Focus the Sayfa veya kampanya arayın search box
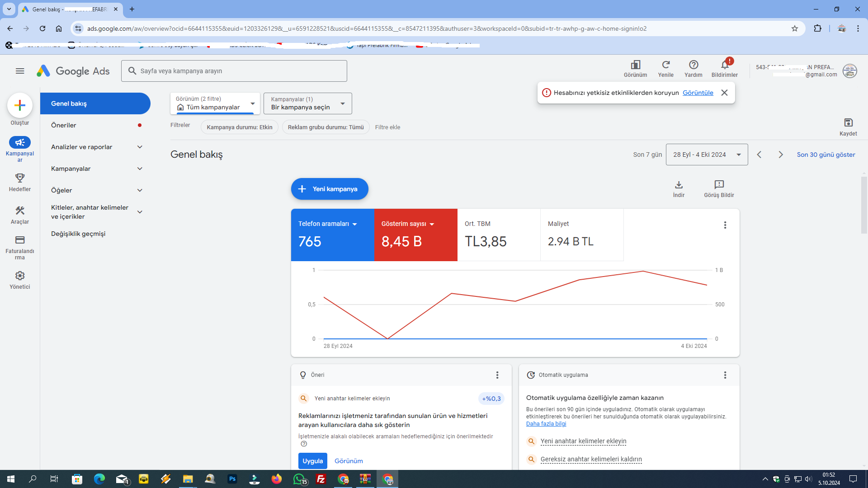The width and height of the screenshot is (868, 488). 234,71
